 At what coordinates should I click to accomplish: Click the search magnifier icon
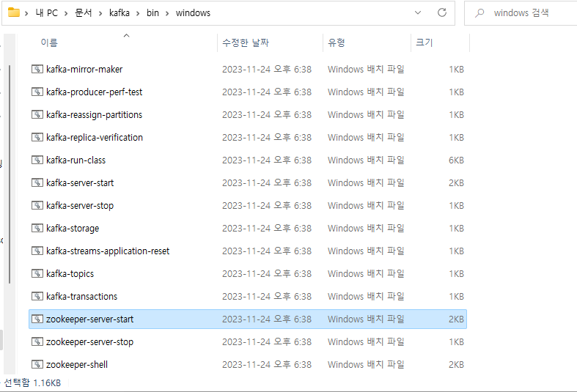point(479,13)
